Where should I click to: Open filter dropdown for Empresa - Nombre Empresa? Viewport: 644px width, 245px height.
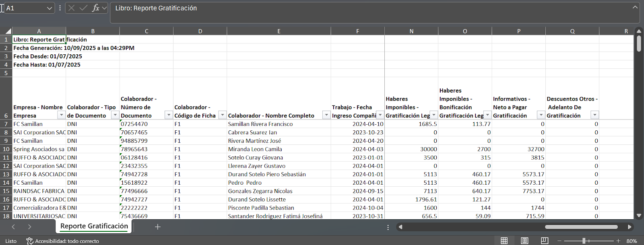(61, 115)
